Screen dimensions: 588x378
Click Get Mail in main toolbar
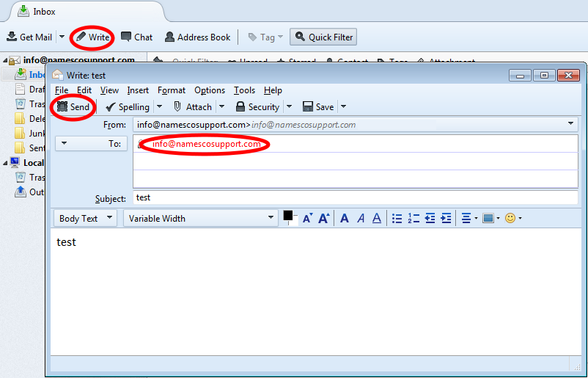pyautogui.click(x=29, y=37)
